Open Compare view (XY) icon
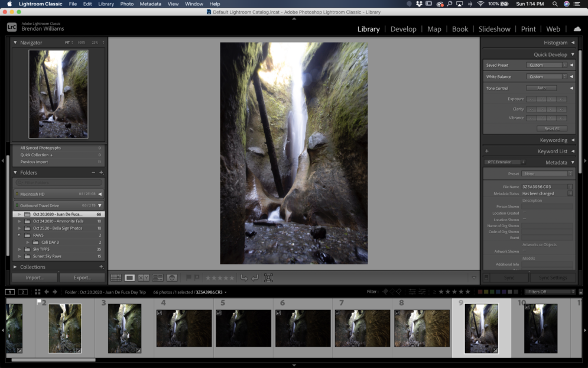The width and height of the screenshot is (588, 368). click(x=144, y=277)
